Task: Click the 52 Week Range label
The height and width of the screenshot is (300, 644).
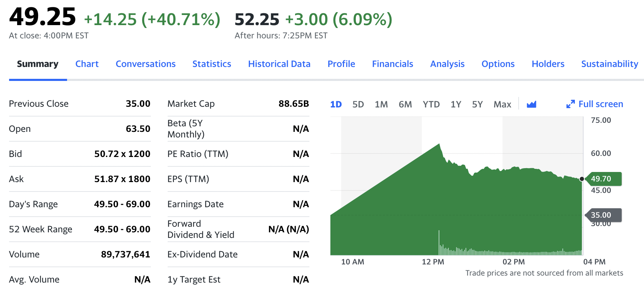Action: pos(41,229)
